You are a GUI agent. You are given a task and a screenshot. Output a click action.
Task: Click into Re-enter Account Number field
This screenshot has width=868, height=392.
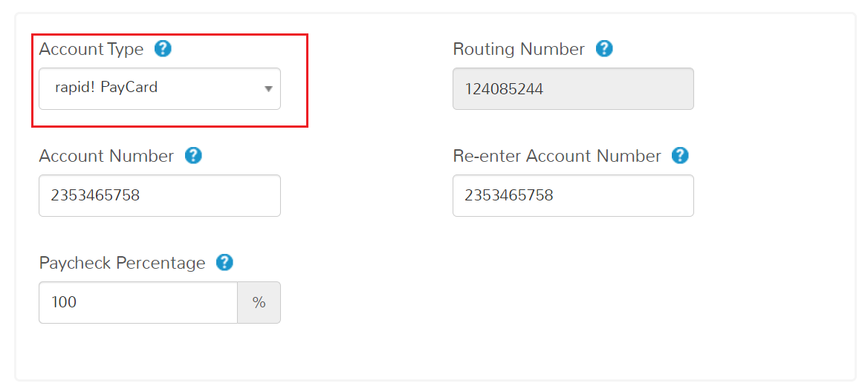tap(573, 196)
